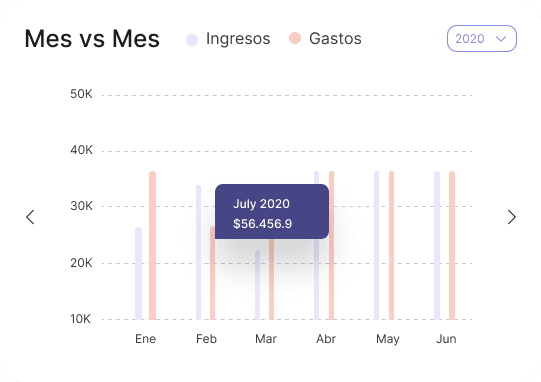Select the Feb Ingresos bar
Screen dimensions: 541x382
[x=198, y=252]
